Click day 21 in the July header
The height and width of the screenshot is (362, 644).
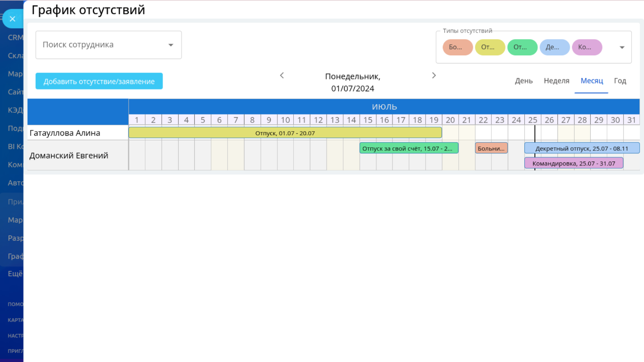coord(466,120)
